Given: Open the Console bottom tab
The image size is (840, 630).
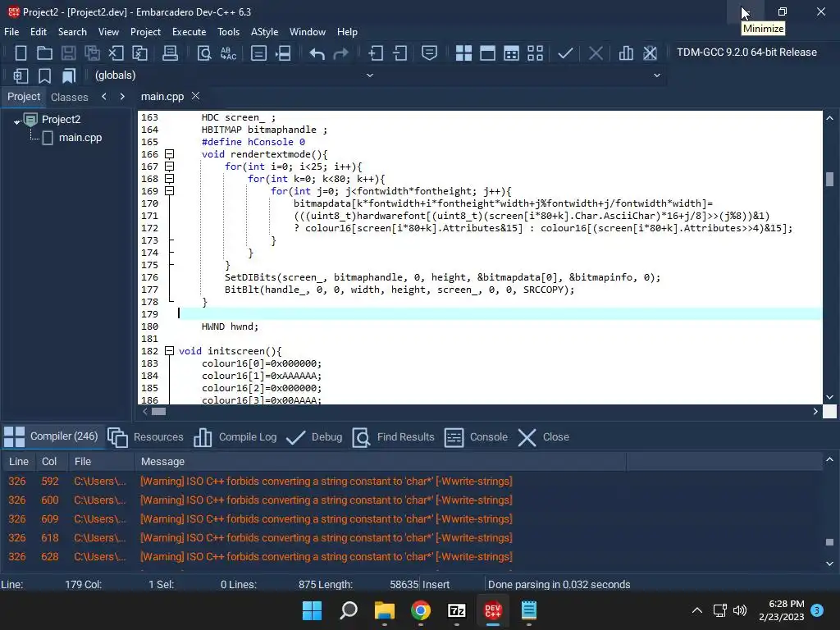Looking at the screenshot, I should [x=476, y=437].
